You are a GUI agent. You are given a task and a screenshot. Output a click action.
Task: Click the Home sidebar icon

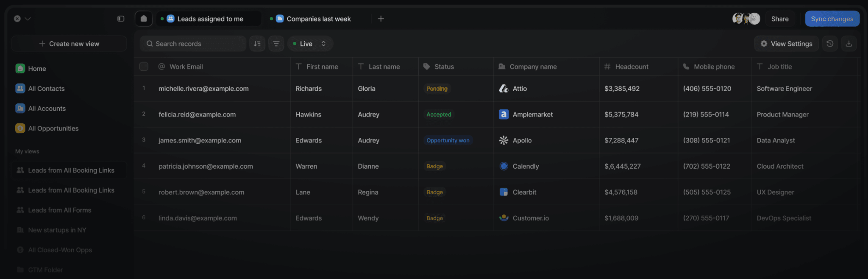20,68
